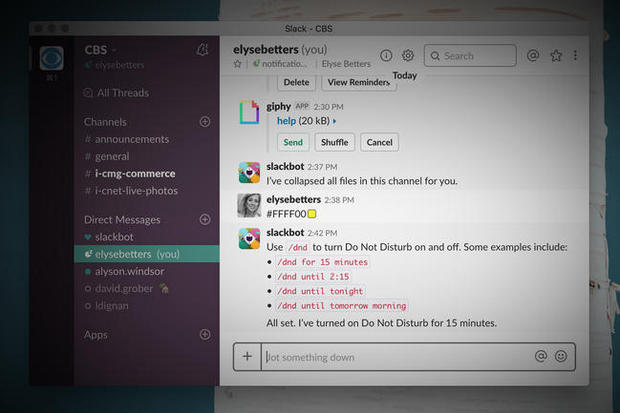Click the yellow #FFFF00 color swatch

pos(312,214)
